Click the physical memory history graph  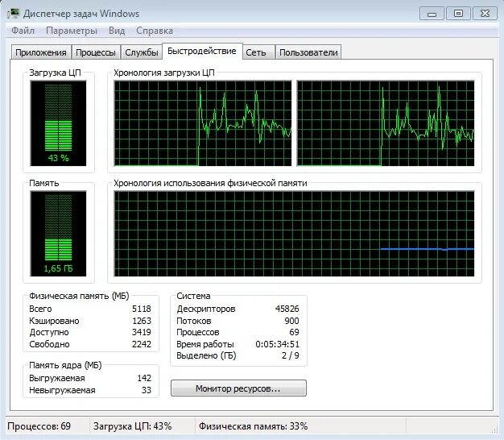294,234
